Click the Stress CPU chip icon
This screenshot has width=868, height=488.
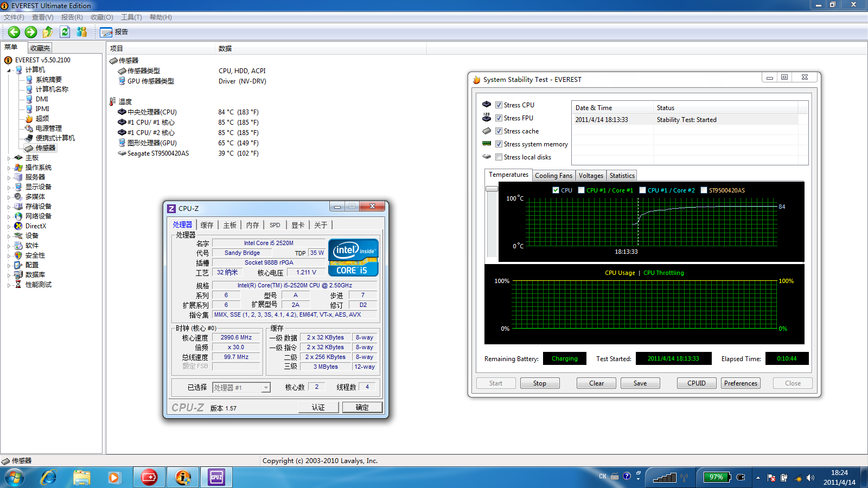(487, 105)
